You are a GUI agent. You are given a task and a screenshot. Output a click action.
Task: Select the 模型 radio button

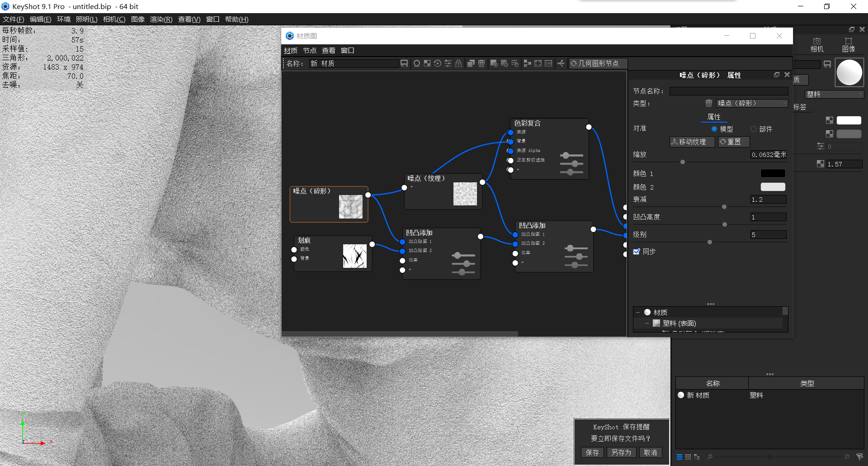click(714, 129)
